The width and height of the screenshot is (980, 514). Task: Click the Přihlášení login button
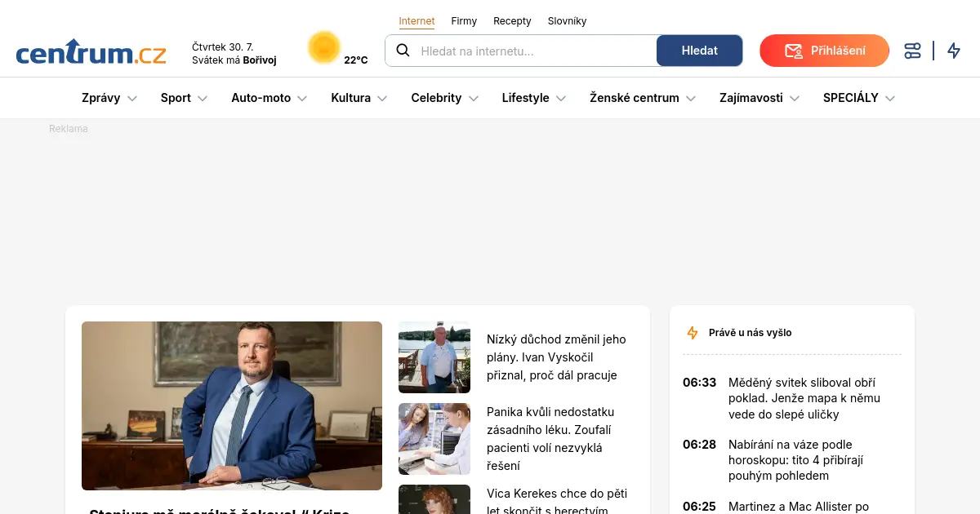click(824, 51)
